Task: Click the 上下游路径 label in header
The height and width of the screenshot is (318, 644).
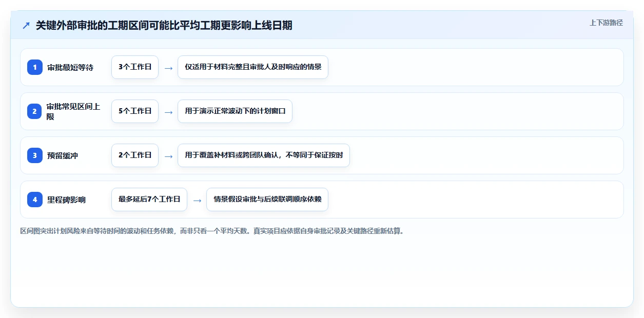Action: coord(606,23)
